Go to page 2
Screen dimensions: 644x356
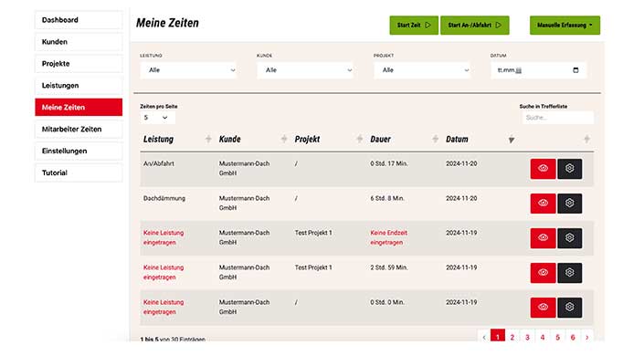(512, 337)
